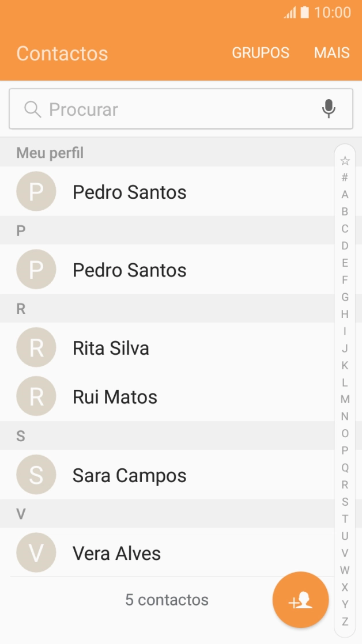Viewport: 362px width, 644px height.
Task: Jump to letter A in alphabet index
Action: pos(344,194)
